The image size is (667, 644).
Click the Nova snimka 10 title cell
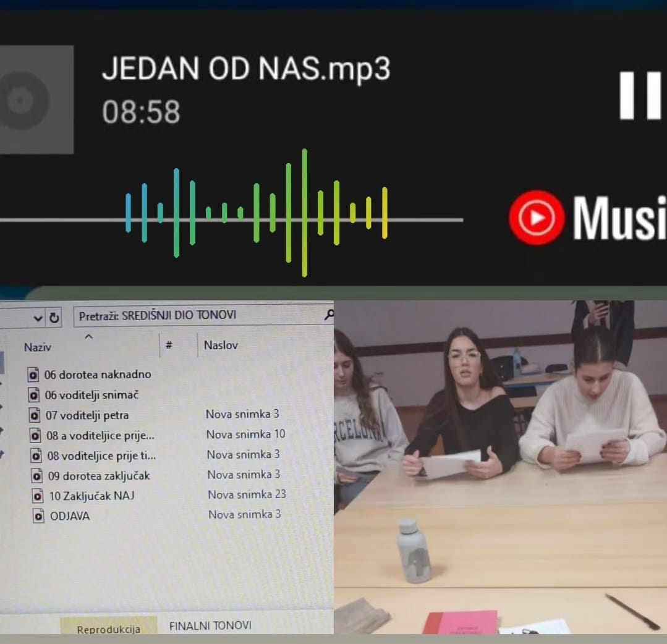coord(246,434)
